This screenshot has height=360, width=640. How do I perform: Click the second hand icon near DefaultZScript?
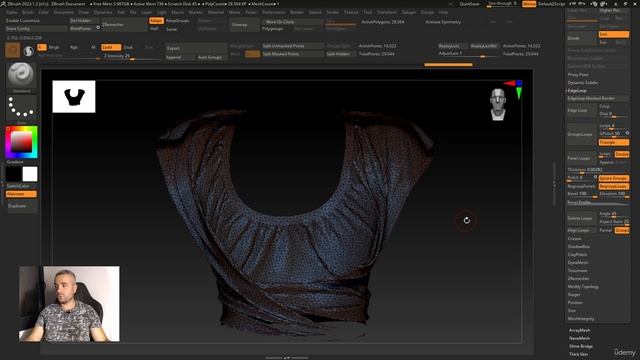[x=603, y=4]
